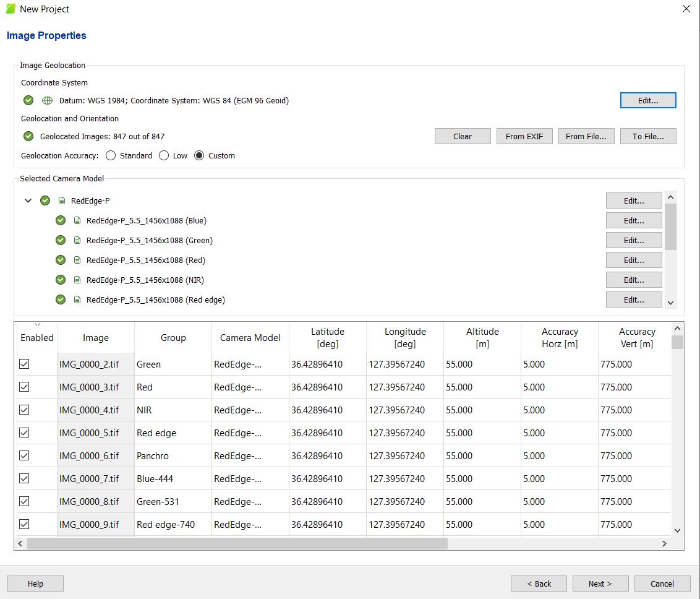Uncheck Enabled box for IMG_0000_9.tif
Image resolution: width=700 pixels, height=599 pixels.
(24, 524)
